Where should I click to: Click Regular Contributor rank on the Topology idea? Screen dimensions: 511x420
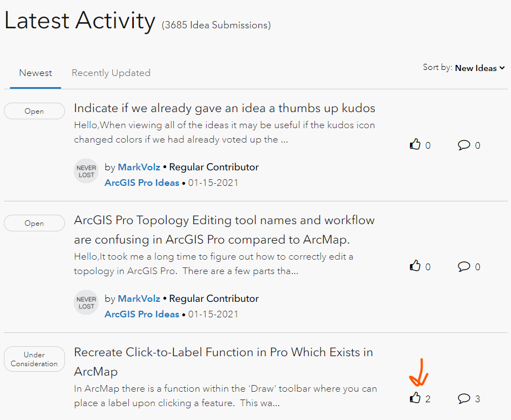214,298
